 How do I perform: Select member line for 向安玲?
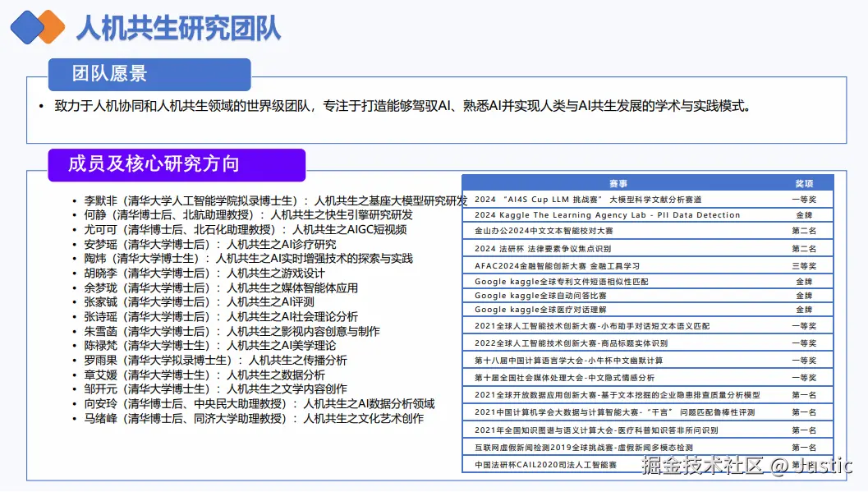(259, 403)
